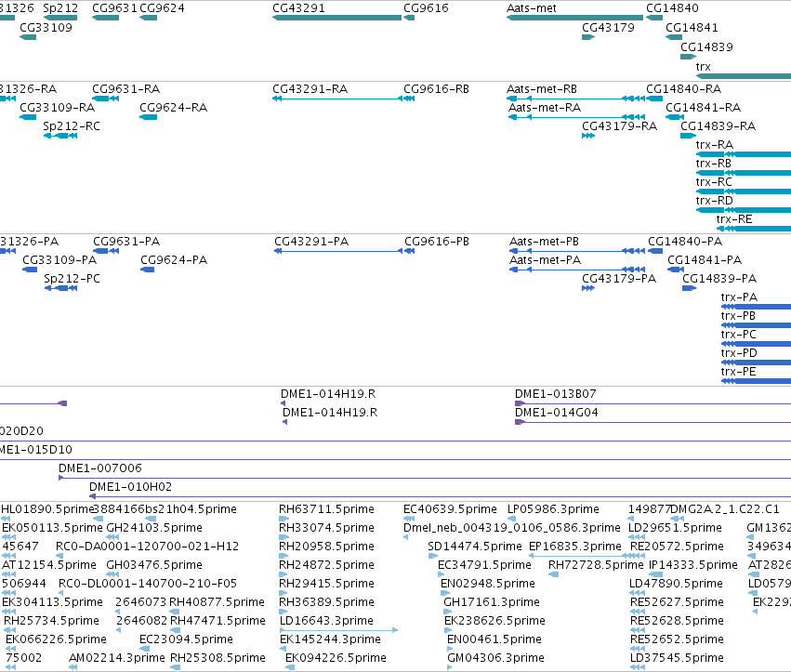The image size is (791, 672).
Task: Click the CG9624-PA protein label
Action: click(174, 260)
